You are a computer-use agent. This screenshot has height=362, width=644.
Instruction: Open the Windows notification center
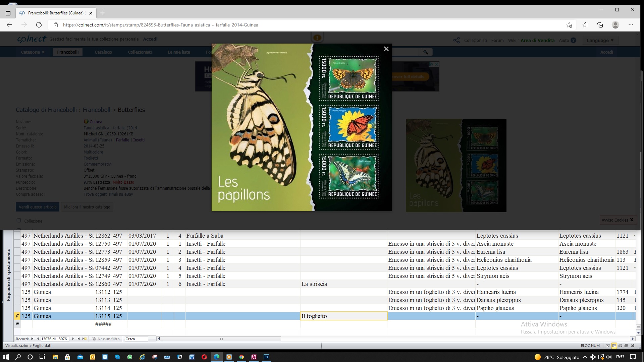(x=633, y=357)
